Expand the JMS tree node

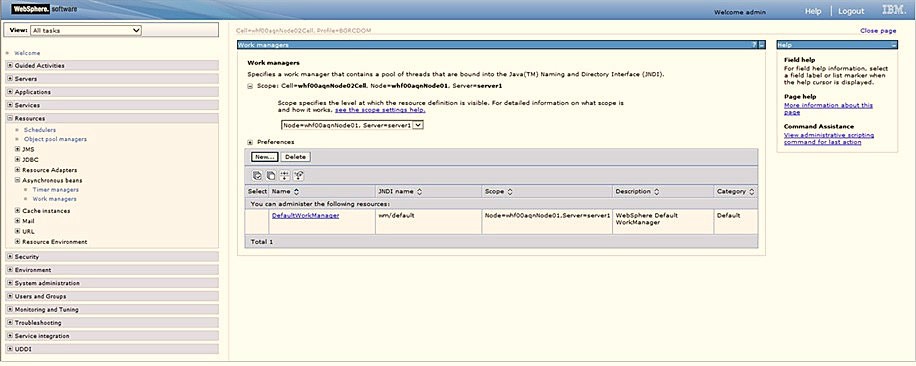[18, 149]
